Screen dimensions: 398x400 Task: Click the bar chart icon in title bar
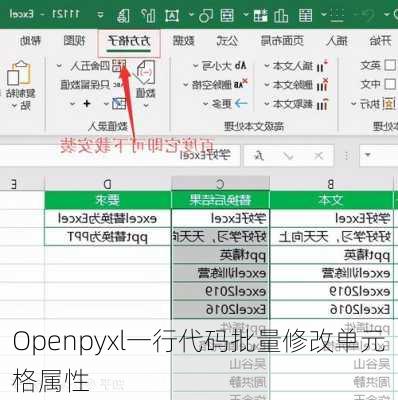[281, 15]
